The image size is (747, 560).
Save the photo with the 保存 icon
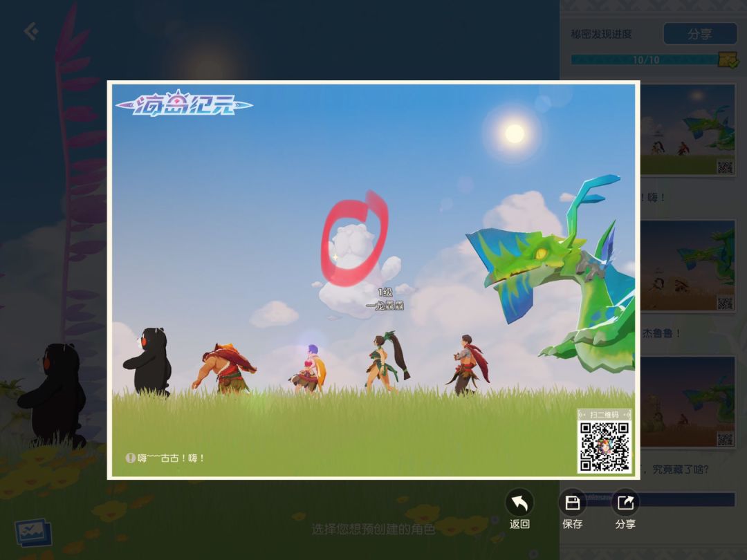pyautogui.click(x=572, y=503)
